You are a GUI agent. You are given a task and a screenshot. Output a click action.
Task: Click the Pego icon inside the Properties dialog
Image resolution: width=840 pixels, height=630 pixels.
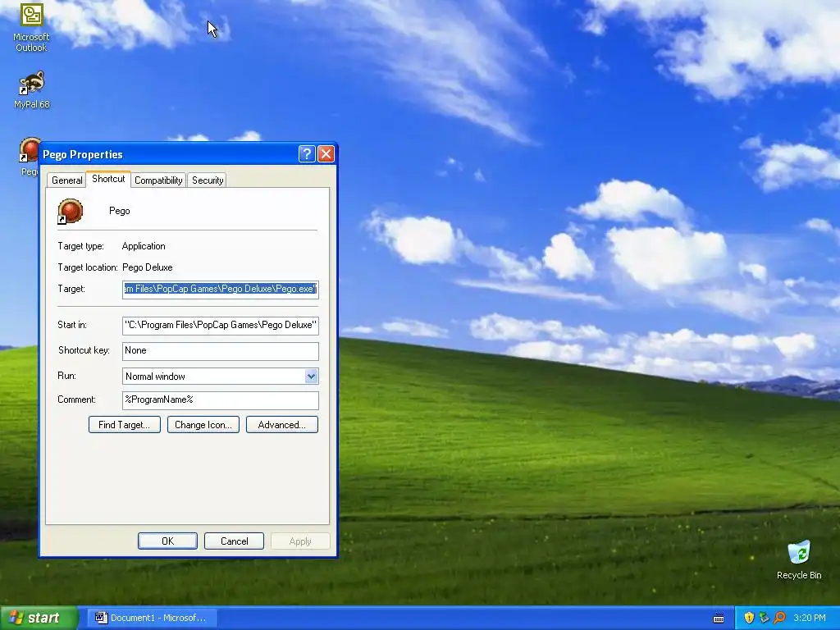click(x=71, y=211)
